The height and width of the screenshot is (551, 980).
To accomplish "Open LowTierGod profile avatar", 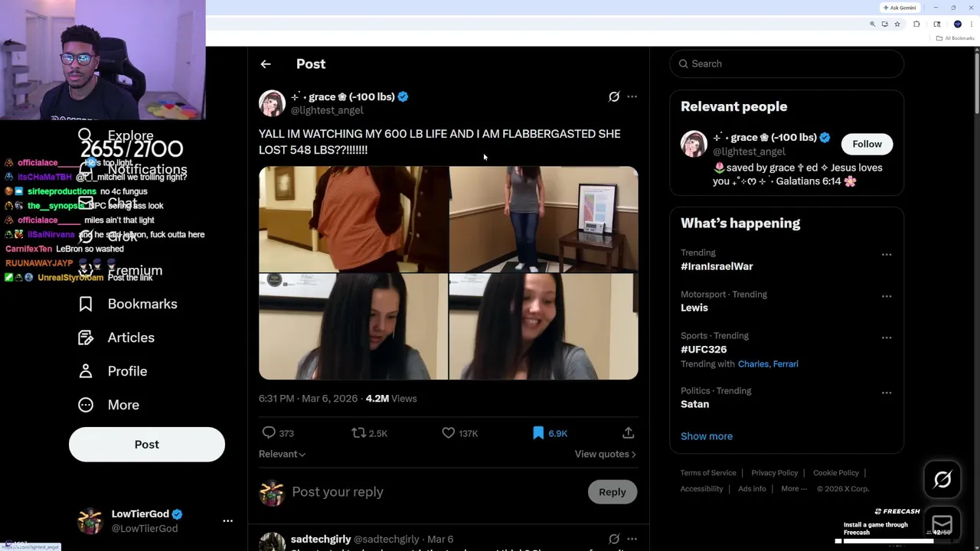I will point(90,521).
